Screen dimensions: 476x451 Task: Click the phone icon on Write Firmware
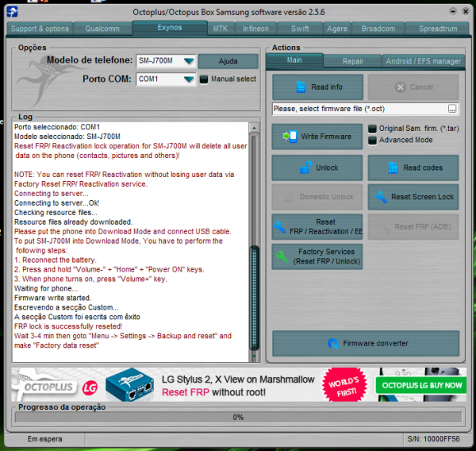click(290, 137)
